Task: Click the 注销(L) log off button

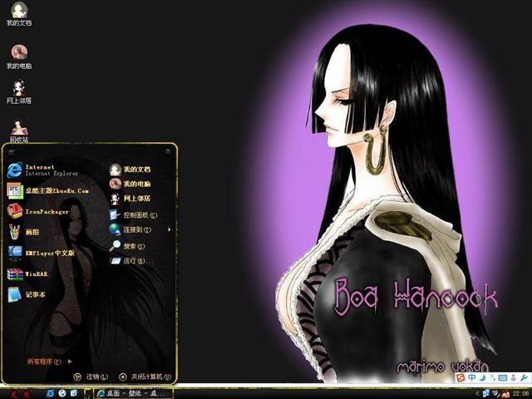Action: point(91,377)
